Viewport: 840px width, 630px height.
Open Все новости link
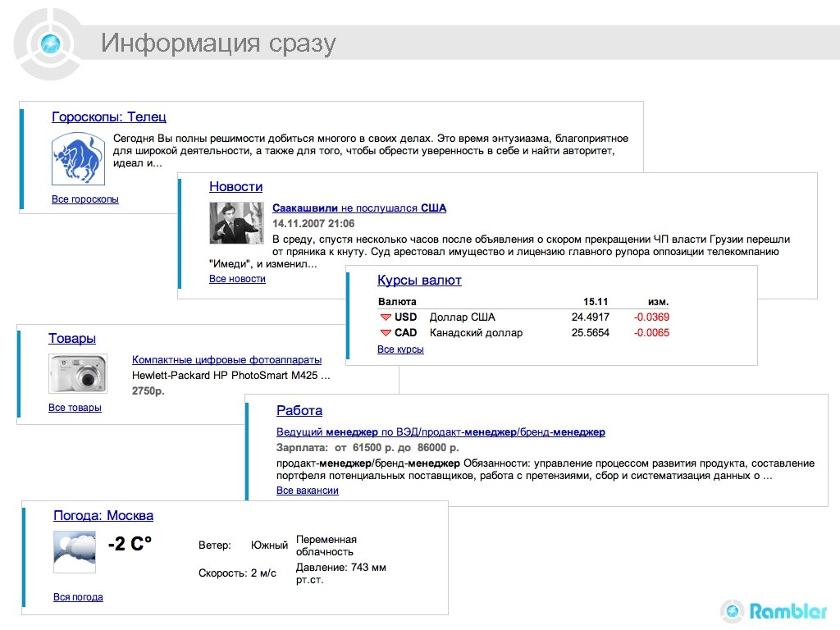237,279
